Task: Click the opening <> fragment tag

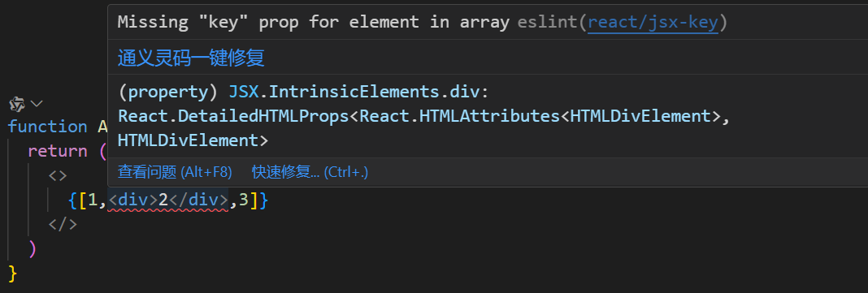Action: pos(58,176)
